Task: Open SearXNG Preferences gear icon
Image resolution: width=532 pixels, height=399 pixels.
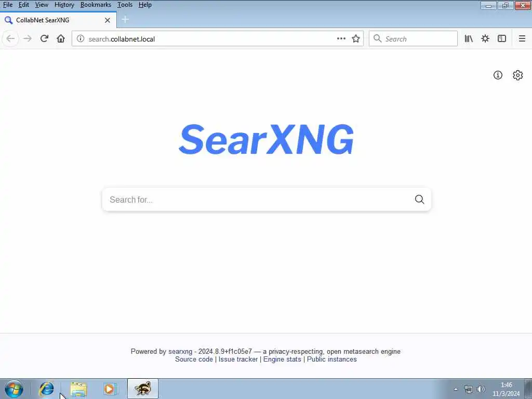Action: (x=518, y=75)
